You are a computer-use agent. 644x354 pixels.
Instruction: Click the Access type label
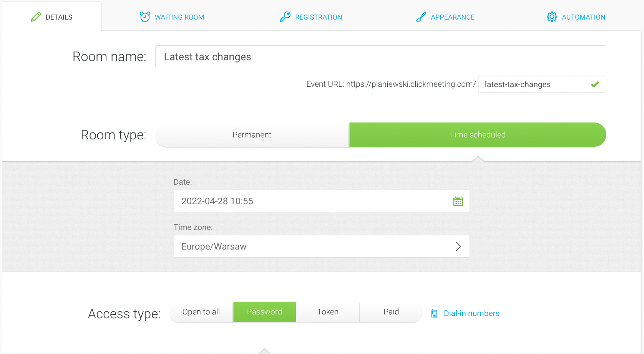(x=124, y=314)
